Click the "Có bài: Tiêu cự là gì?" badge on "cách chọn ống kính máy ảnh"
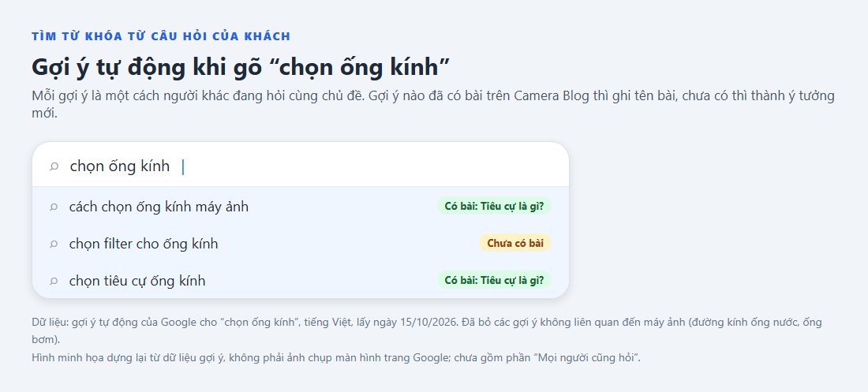868x392 pixels. pyautogui.click(x=494, y=206)
